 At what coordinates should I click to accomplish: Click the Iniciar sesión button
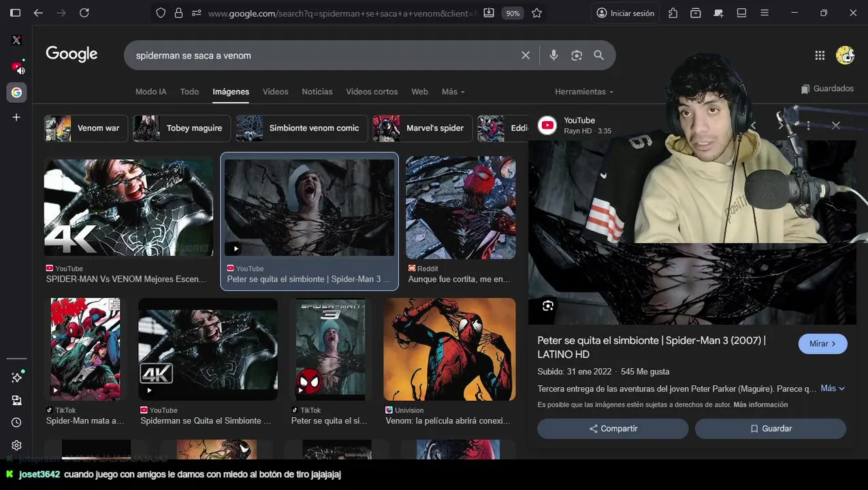625,13
